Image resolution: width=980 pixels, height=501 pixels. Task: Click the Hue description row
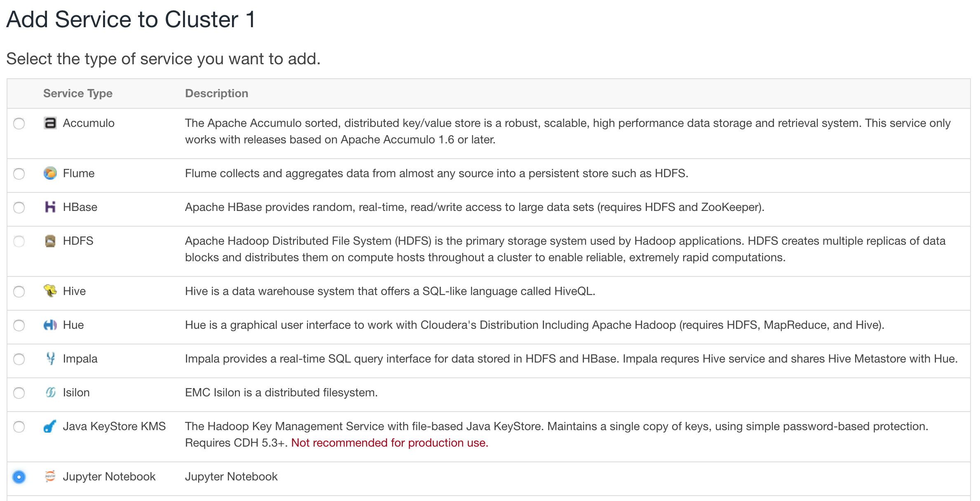495,325
